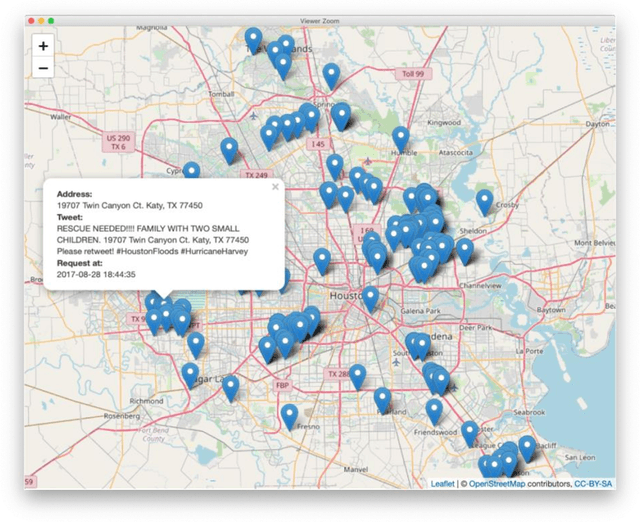
Task: Open the OpenStreetMap contributors link
Action: 501,483
